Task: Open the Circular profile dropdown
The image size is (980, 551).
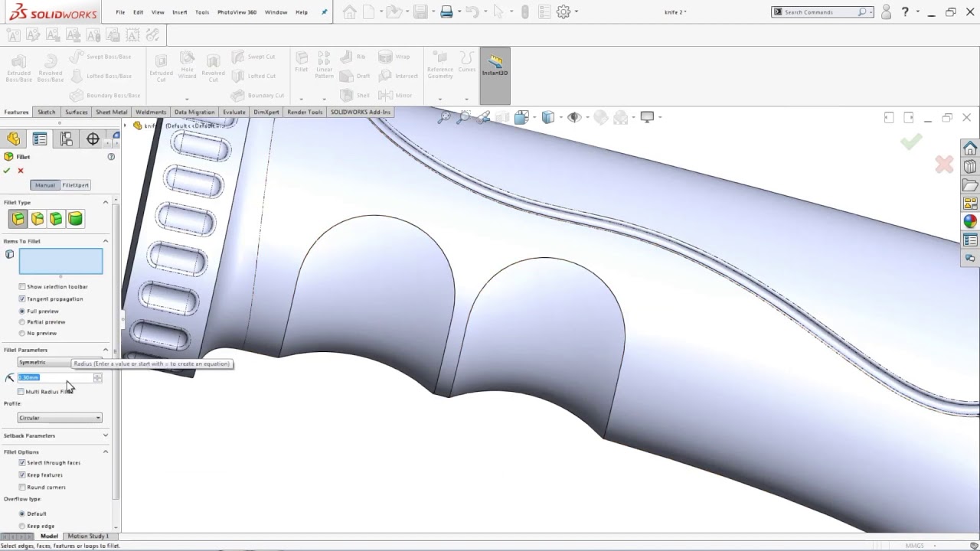Action: (60, 418)
